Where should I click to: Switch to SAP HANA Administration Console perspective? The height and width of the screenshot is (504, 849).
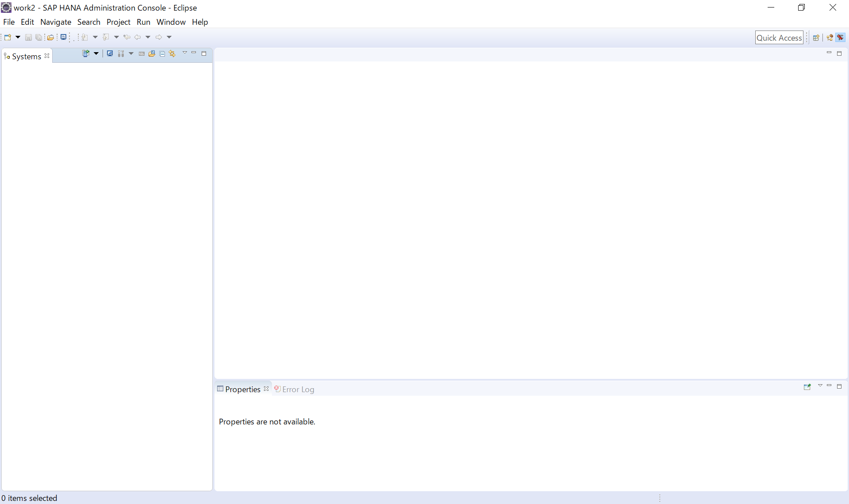841,38
